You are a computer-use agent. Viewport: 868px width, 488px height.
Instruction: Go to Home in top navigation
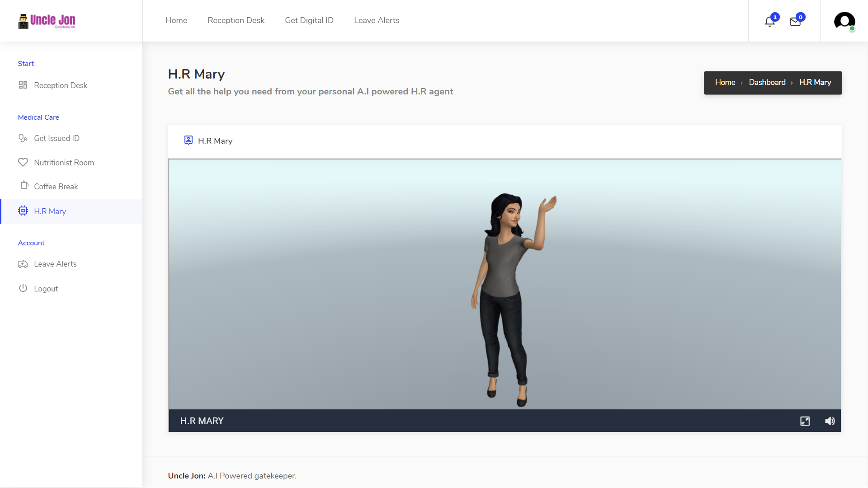point(176,20)
